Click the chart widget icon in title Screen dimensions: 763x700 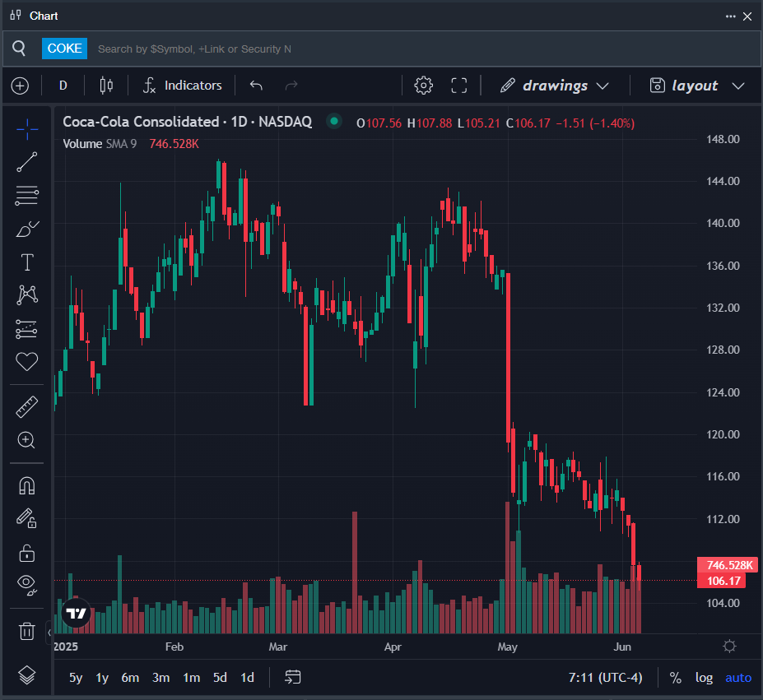click(16, 16)
